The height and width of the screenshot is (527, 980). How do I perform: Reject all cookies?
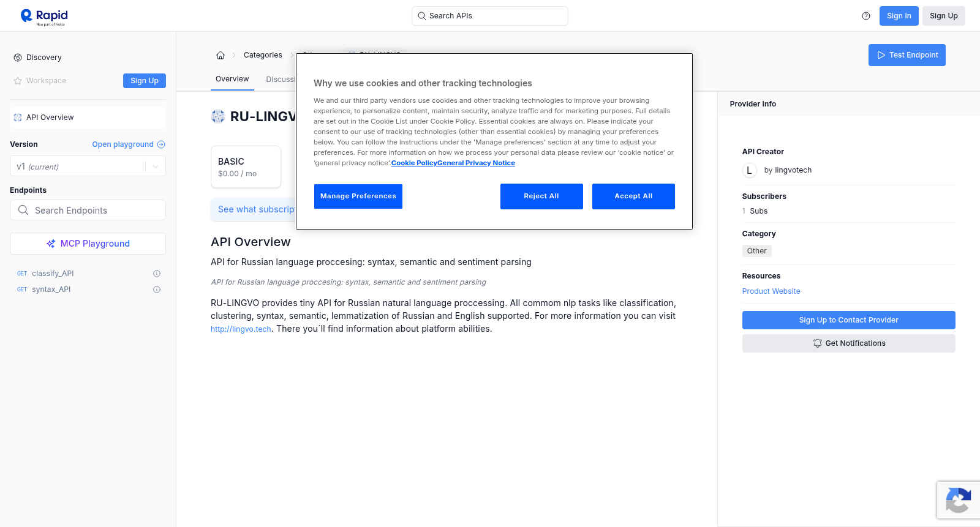pos(541,196)
